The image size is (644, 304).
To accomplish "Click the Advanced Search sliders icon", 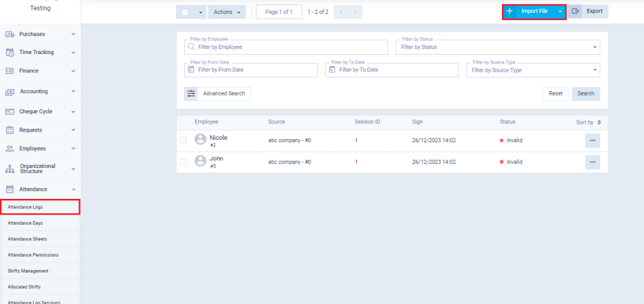I will (x=191, y=94).
